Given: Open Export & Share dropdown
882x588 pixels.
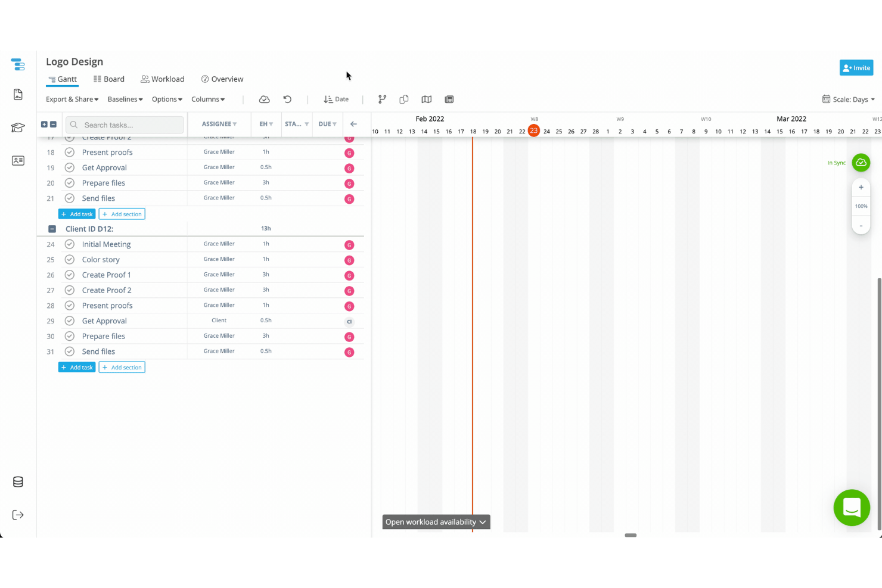Looking at the screenshot, I should (x=72, y=99).
